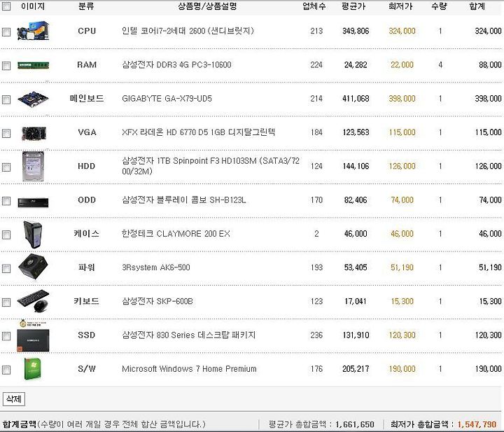The width and height of the screenshot is (504, 432).
Task: Click the SSD category label
Action: coord(87,335)
